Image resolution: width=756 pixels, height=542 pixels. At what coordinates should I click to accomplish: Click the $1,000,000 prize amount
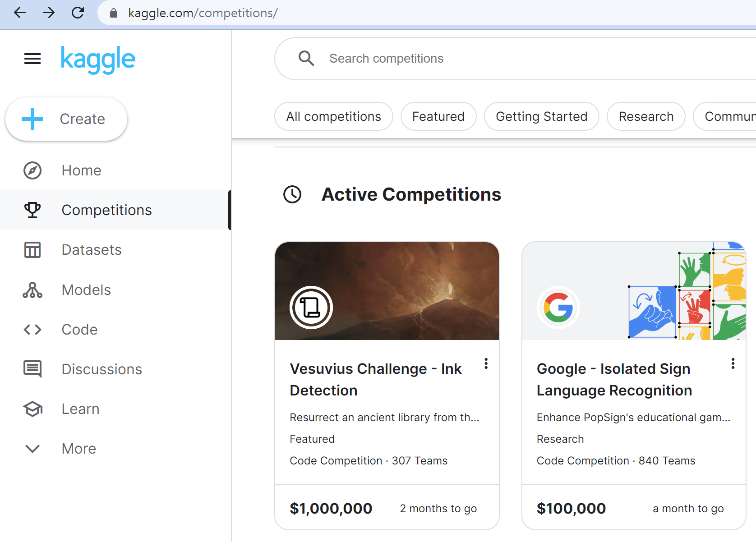(x=331, y=509)
